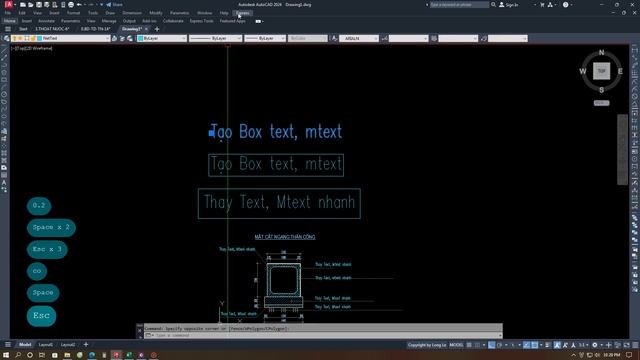Open the Draw menu in the menu bar
The image size is (640, 360).
coord(110,13)
